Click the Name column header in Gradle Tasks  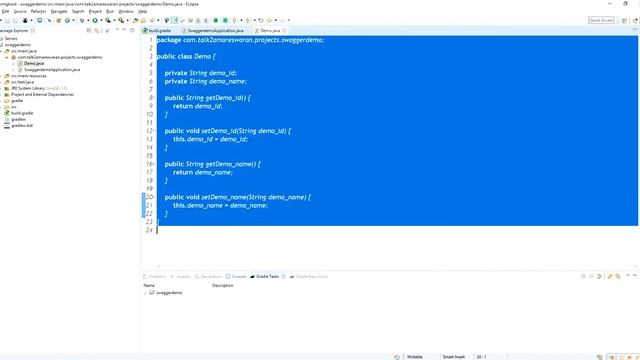(x=149, y=285)
